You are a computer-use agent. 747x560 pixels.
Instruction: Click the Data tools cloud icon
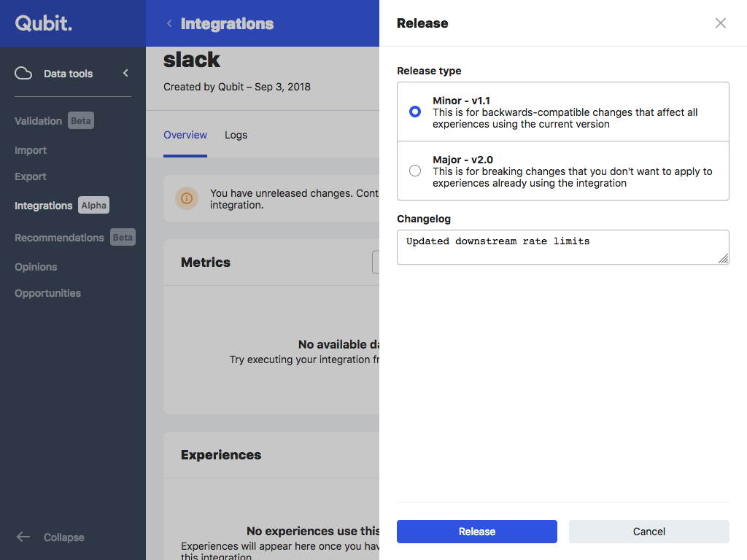[x=23, y=74]
